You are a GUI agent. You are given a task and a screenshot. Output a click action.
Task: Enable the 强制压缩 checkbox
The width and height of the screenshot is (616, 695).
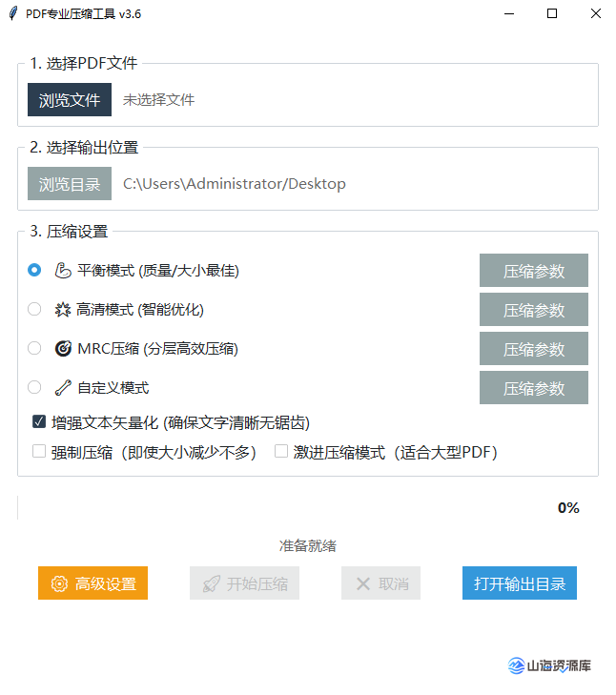[x=39, y=452]
